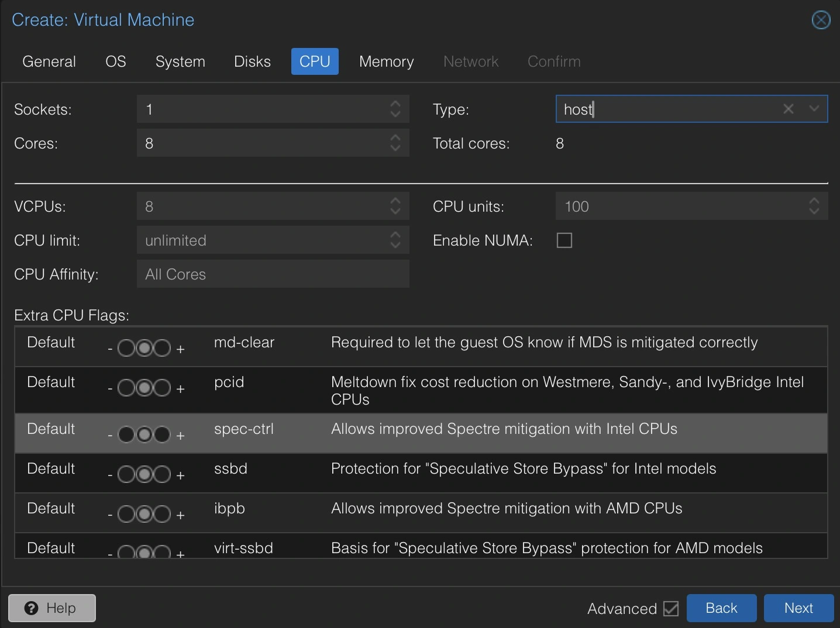Select the md-clear flag row description
The height and width of the screenshot is (628, 840).
(x=544, y=342)
